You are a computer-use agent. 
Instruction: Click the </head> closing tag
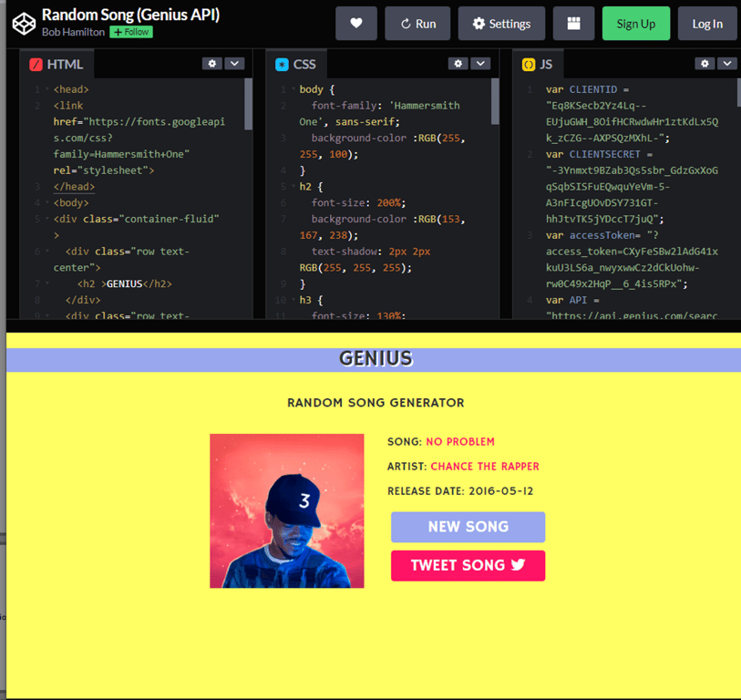click(74, 186)
